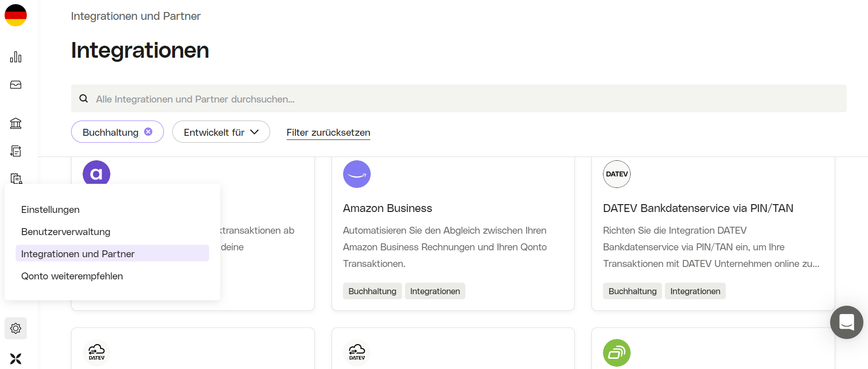Open 'DATEV Bankdatenservice via PIN/TAN' card title
The height and width of the screenshot is (369, 868).
pyautogui.click(x=698, y=208)
